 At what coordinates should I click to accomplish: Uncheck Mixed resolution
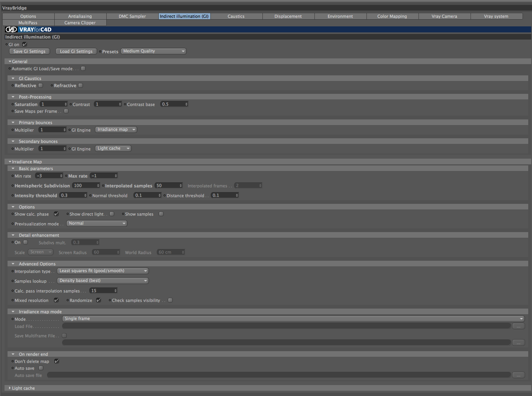[56, 300]
